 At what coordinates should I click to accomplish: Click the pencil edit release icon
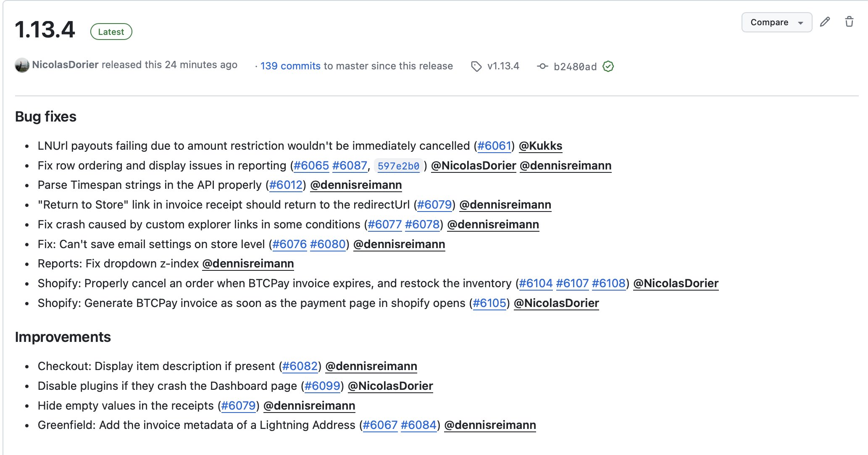point(825,22)
